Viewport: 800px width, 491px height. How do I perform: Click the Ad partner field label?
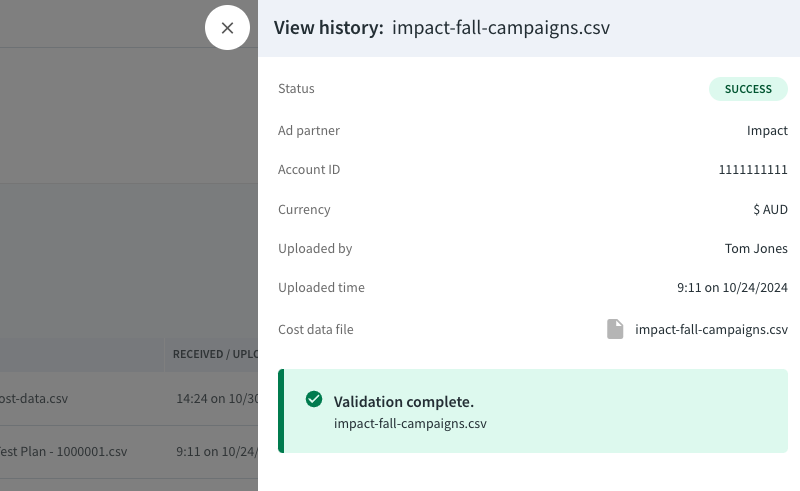tap(309, 131)
